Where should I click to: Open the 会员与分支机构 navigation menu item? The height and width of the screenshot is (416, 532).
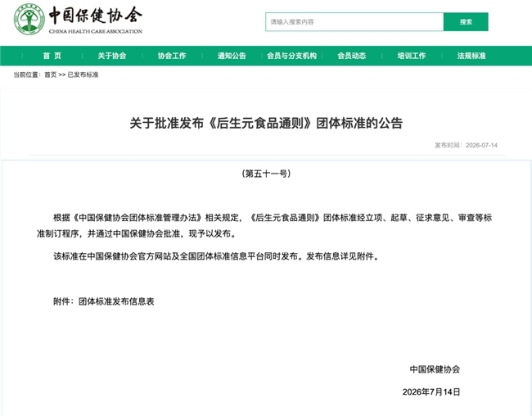click(x=292, y=56)
